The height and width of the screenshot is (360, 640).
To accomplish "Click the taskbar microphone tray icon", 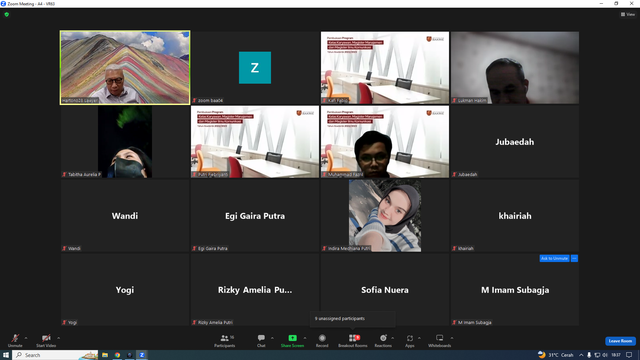I will point(589,355).
